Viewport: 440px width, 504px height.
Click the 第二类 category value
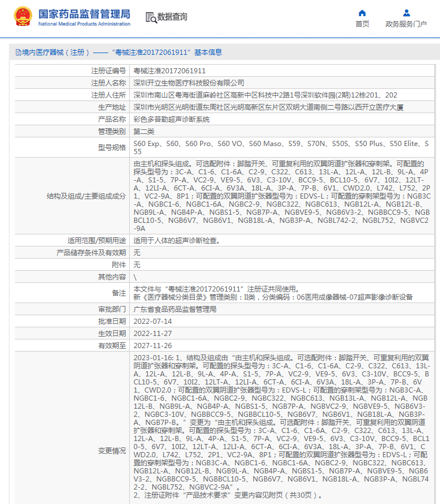click(144, 132)
